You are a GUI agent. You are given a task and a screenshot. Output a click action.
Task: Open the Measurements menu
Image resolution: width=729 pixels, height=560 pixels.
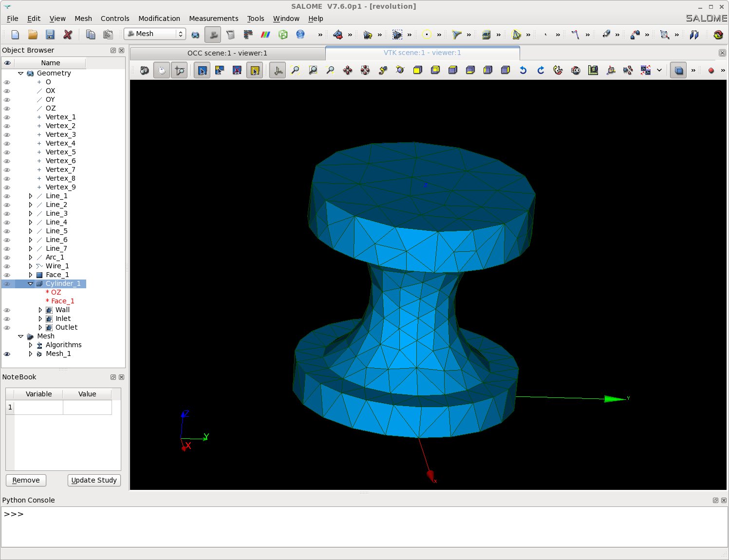click(x=214, y=19)
